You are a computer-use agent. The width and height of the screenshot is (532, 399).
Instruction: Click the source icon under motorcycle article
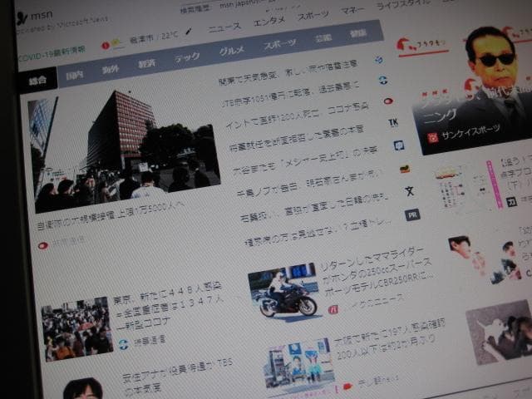[332, 309]
